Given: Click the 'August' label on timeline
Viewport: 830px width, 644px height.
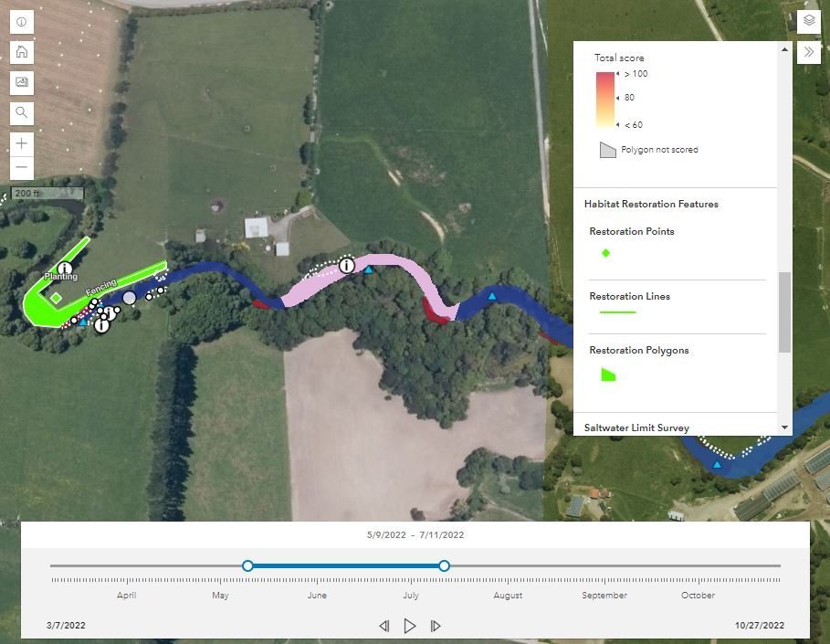Looking at the screenshot, I should (508, 596).
